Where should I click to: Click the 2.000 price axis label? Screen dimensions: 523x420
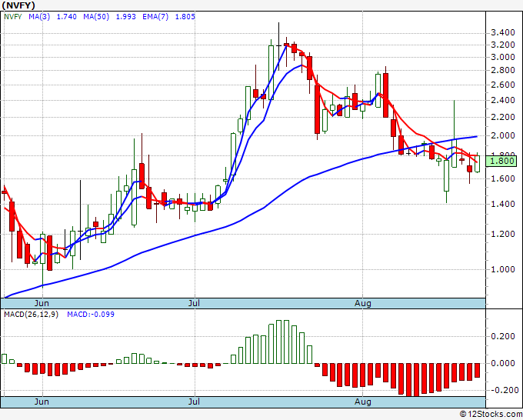[x=503, y=135]
